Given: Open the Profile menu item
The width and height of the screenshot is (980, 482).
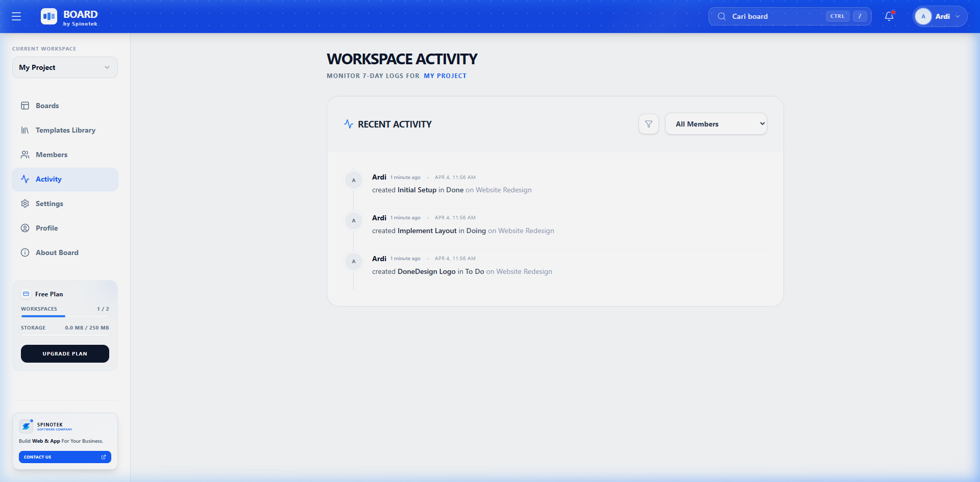Looking at the screenshot, I should [x=46, y=228].
